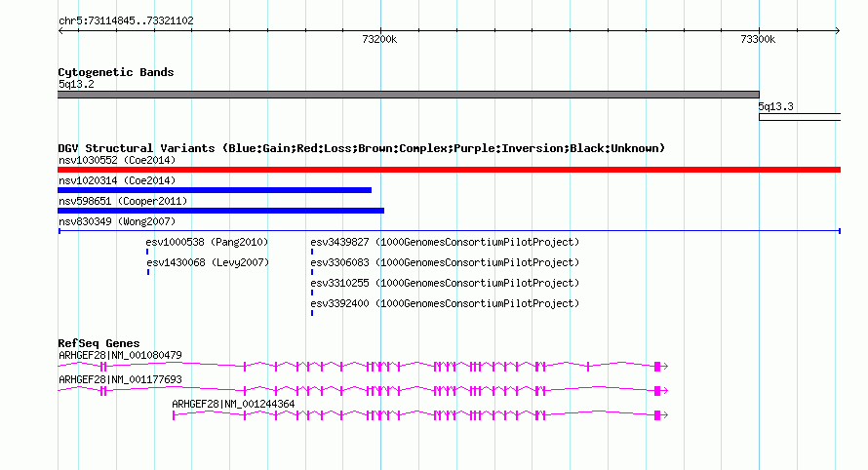Click the esv3439827 1000Genomes variant label
Screen dimensions: 868x470
[445, 242]
